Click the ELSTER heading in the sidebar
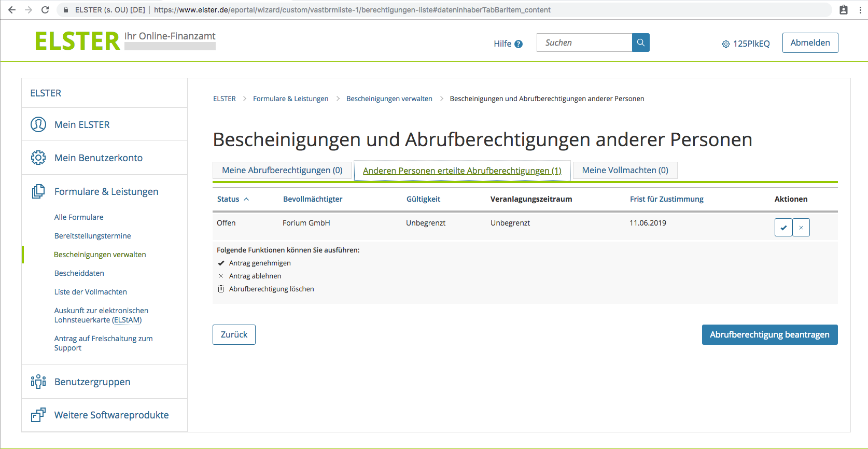This screenshot has height=449, width=868. (x=46, y=93)
